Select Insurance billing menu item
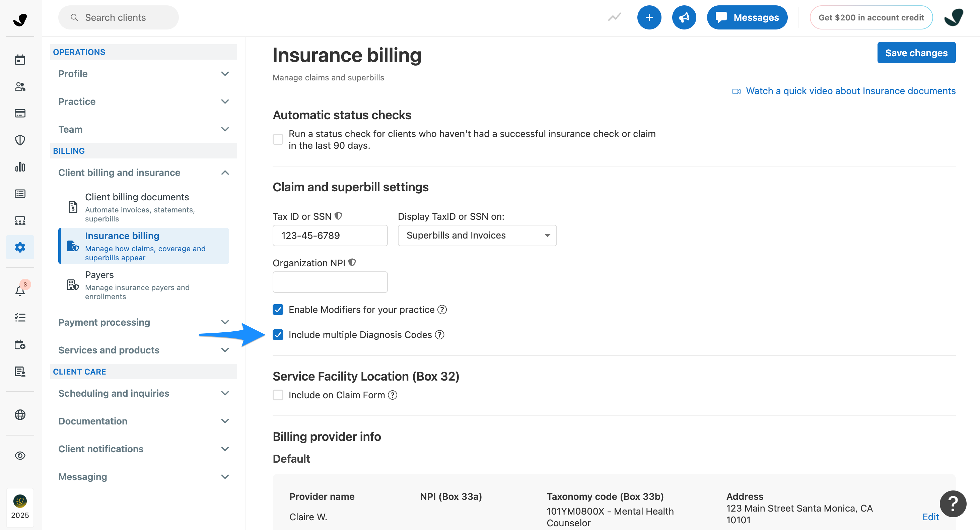Viewport: 980px width, 530px height. [144, 246]
